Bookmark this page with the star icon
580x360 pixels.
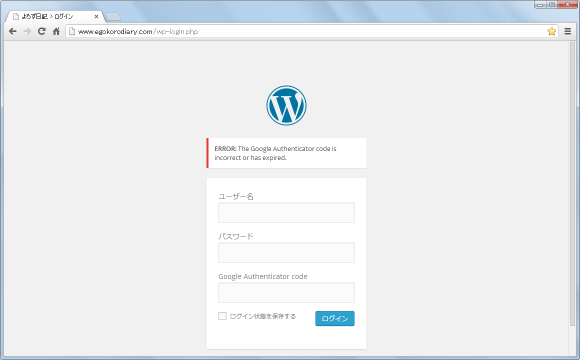(x=552, y=31)
